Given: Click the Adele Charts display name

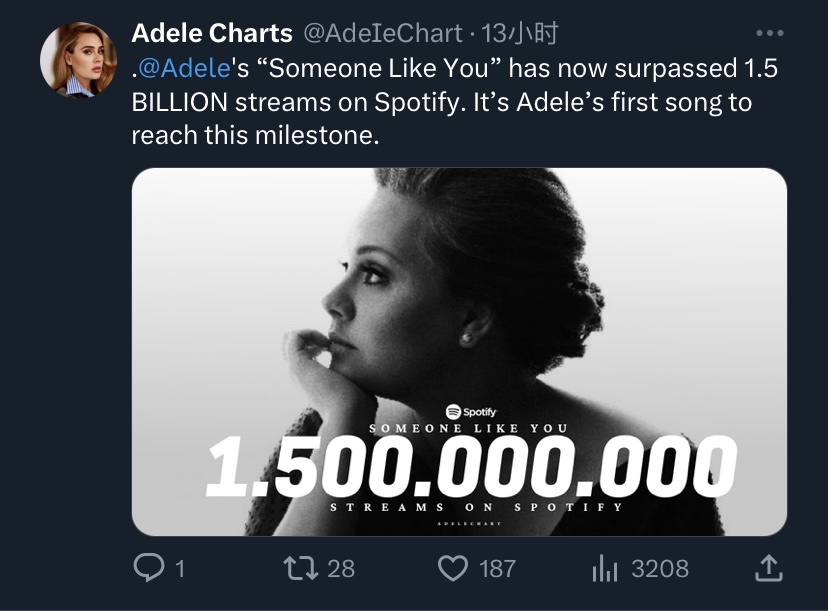Looking at the screenshot, I should (x=212, y=33).
